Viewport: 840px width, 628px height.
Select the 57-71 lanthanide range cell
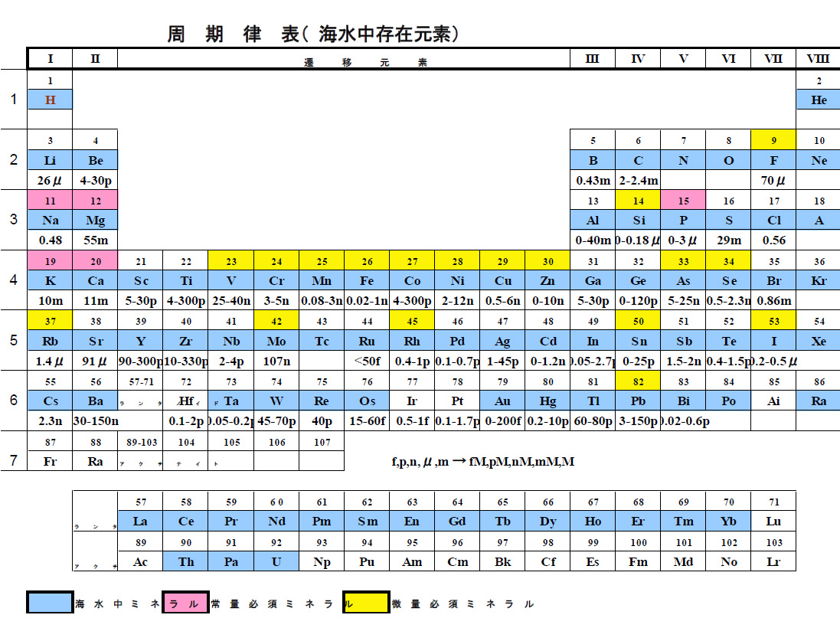140,381
